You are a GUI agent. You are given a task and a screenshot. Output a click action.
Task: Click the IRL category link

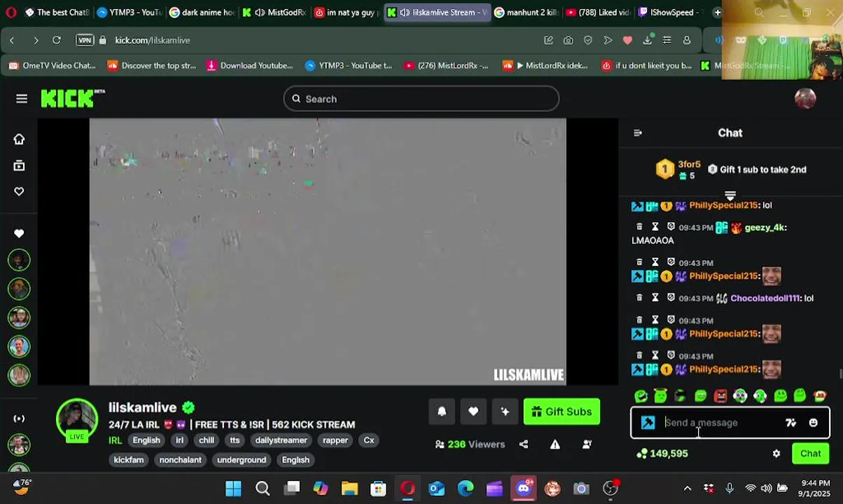point(116,440)
